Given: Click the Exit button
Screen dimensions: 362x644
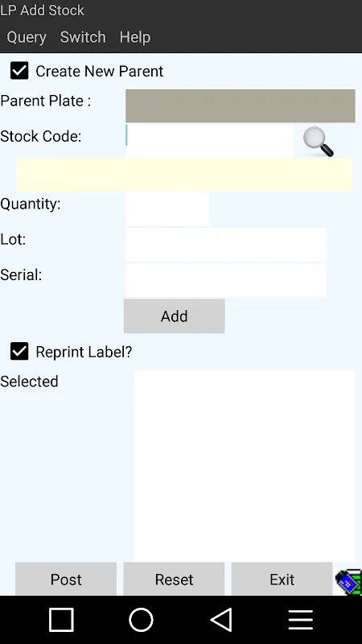Looking at the screenshot, I should [x=282, y=579].
